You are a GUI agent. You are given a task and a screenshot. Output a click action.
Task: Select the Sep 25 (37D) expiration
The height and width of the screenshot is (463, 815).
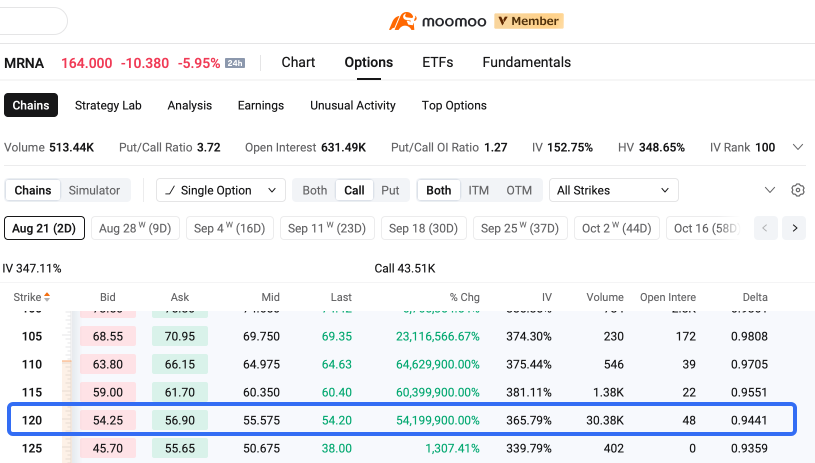[520, 228]
